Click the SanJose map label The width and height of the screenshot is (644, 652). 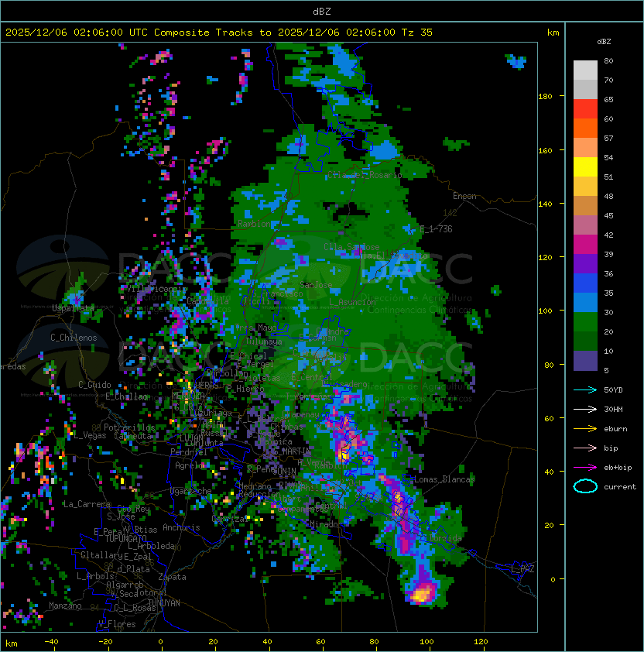click(316, 285)
